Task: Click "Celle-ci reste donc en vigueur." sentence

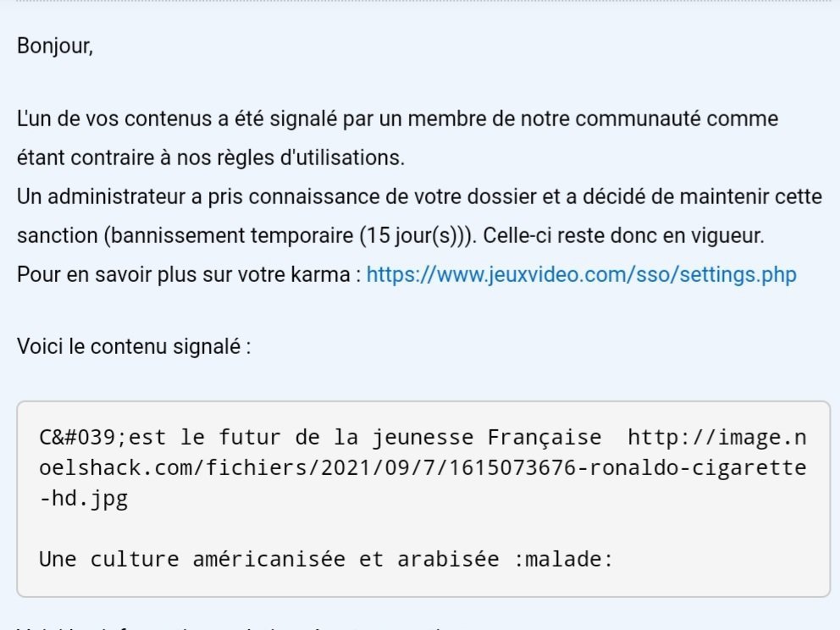Action: point(623,235)
